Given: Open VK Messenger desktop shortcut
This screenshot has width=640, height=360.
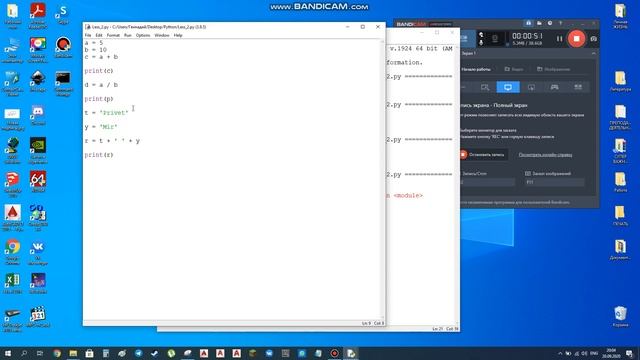Looking at the screenshot, I should (x=38, y=252).
